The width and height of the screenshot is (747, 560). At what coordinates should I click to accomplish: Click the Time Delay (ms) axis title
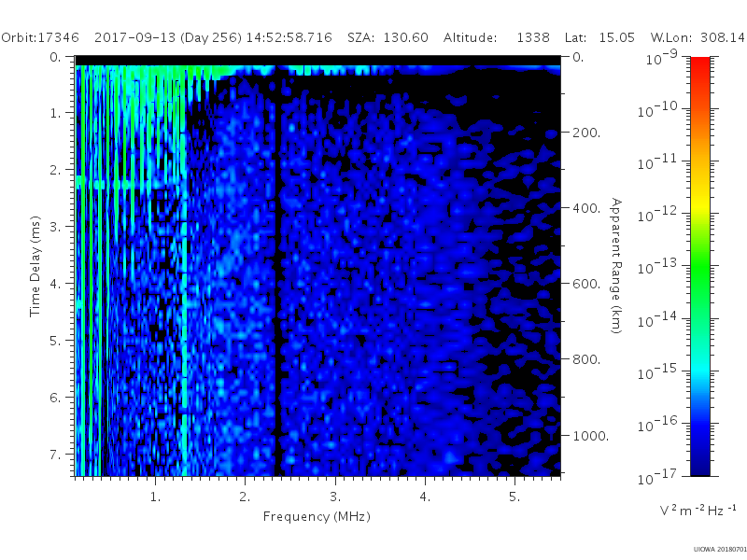35,266
